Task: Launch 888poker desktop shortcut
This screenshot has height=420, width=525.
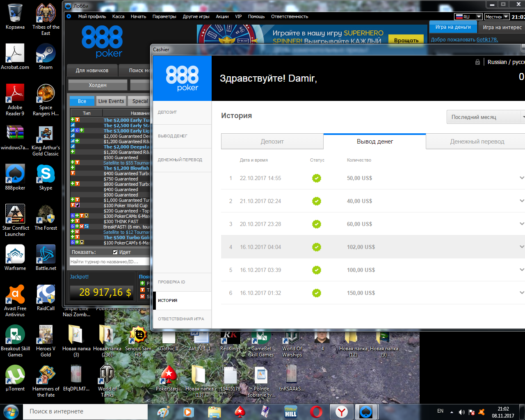Action: coord(15,177)
